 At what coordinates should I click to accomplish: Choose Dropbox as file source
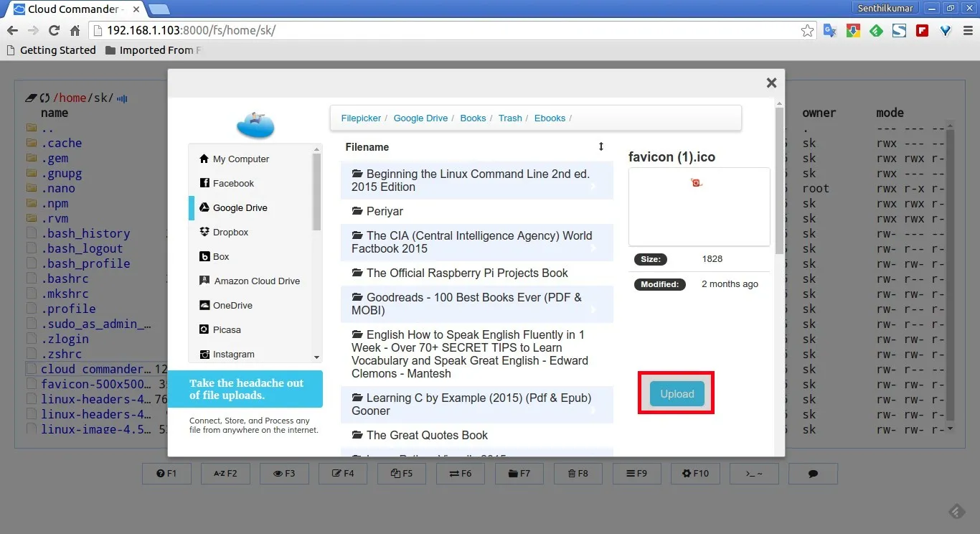tap(230, 233)
